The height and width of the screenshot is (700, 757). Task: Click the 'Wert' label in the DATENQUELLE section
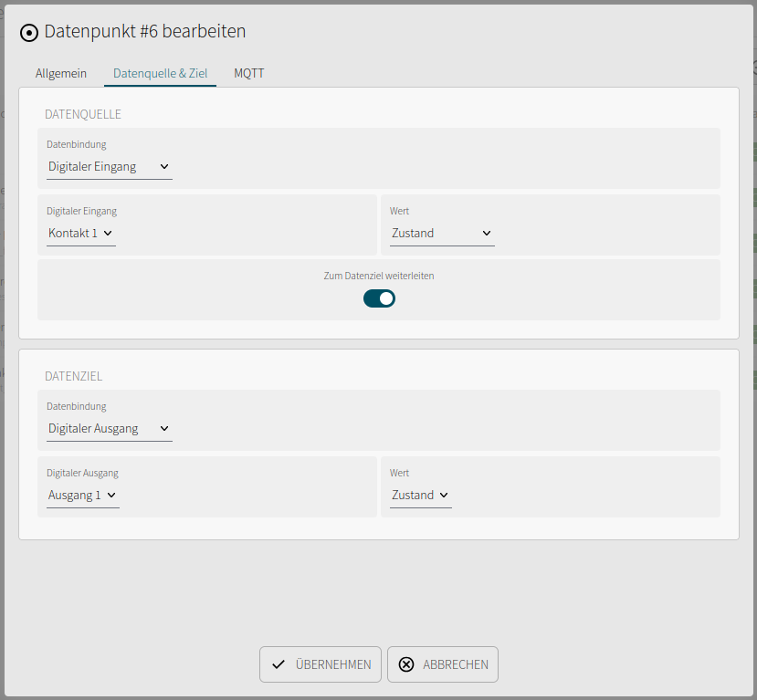tap(399, 212)
